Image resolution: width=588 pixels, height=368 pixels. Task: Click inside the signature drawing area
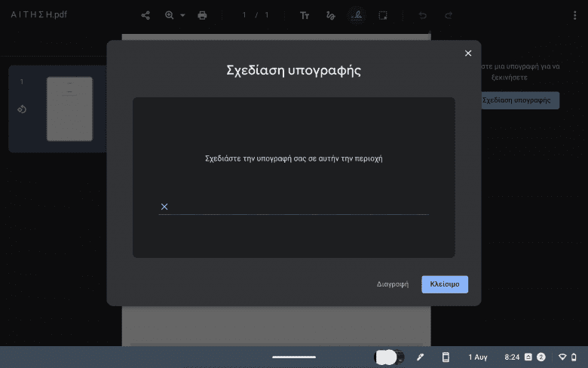(293, 181)
